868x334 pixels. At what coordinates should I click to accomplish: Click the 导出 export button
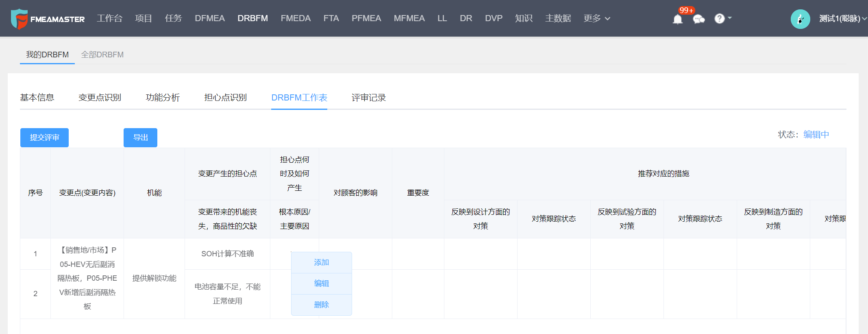tap(140, 138)
